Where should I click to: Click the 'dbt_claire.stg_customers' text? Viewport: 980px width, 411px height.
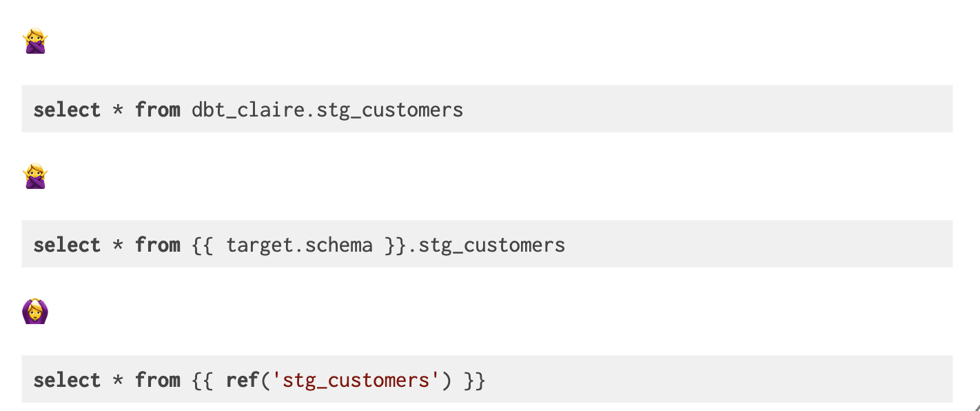[x=327, y=110]
